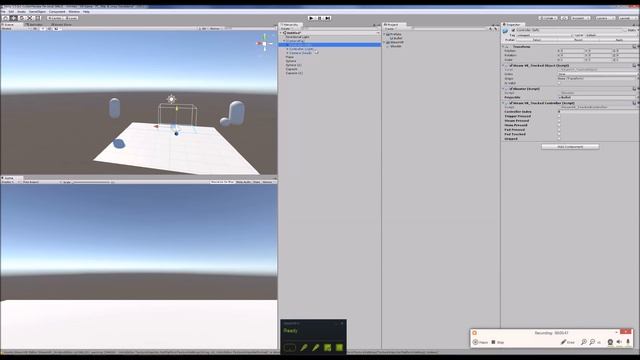Collapse the CameraRig item in Hierarchy
Screen dimensions: 640x360
(x=284, y=41)
